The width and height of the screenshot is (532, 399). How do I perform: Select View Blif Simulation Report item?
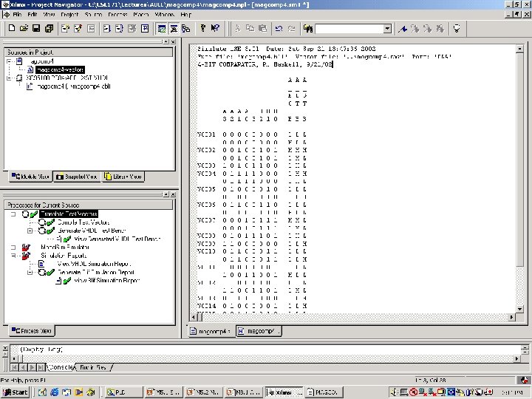pyautogui.click(x=107, y=281)
